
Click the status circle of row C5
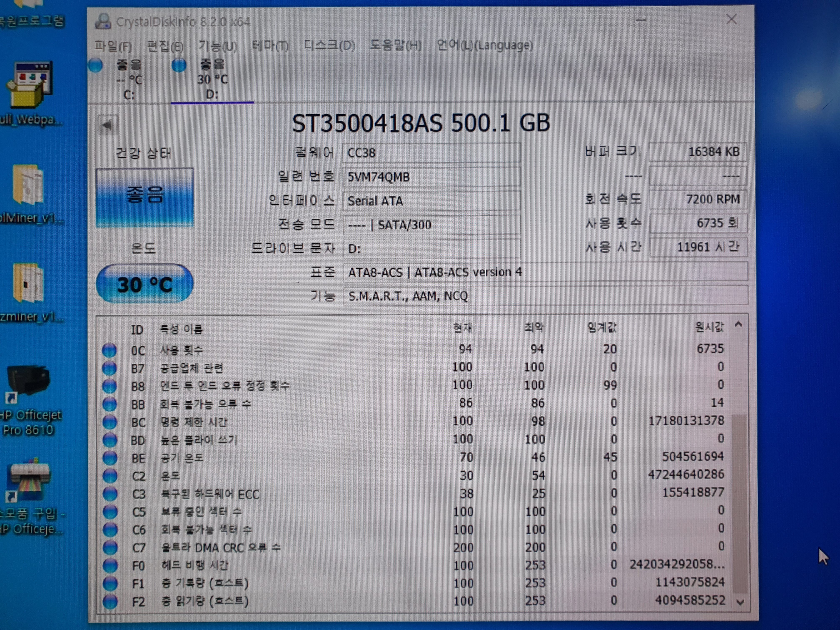pyautogui.click(x=110, y=511)
